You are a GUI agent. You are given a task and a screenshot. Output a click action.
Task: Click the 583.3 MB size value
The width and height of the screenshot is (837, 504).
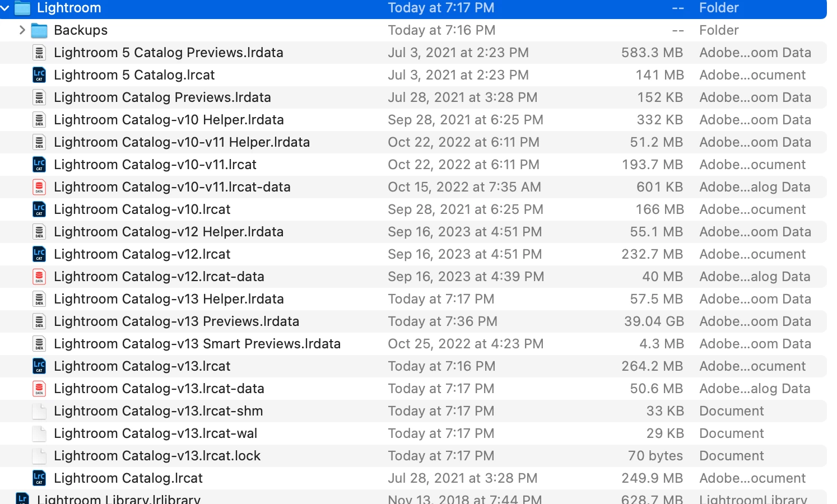click(652, 53)
